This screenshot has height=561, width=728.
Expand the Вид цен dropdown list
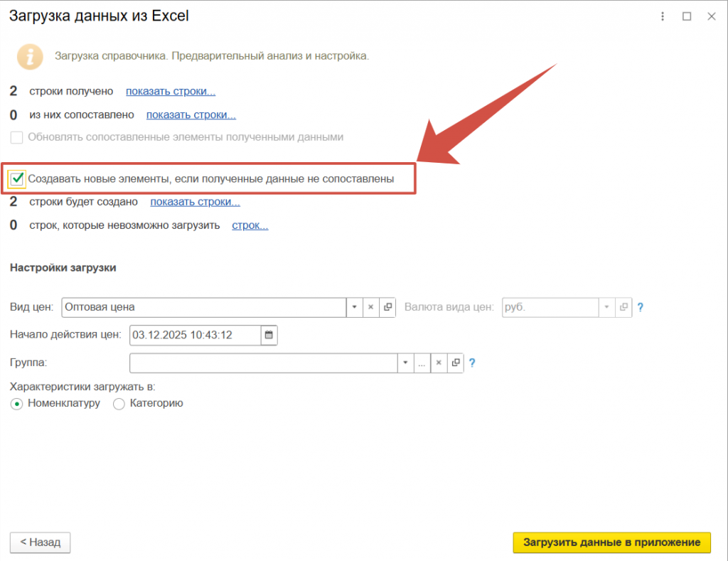coord(354,307)
